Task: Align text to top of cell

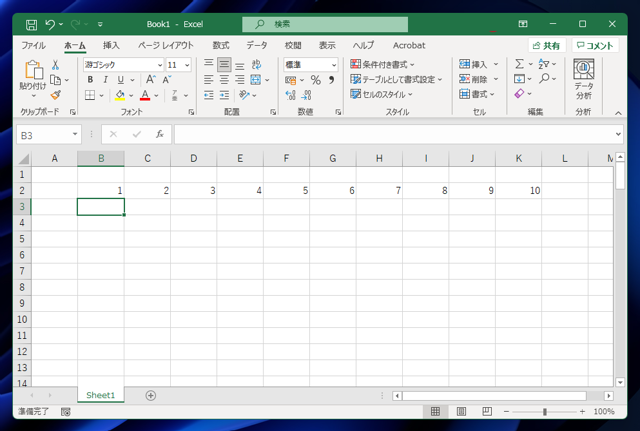Action: [x=209, y=64]
